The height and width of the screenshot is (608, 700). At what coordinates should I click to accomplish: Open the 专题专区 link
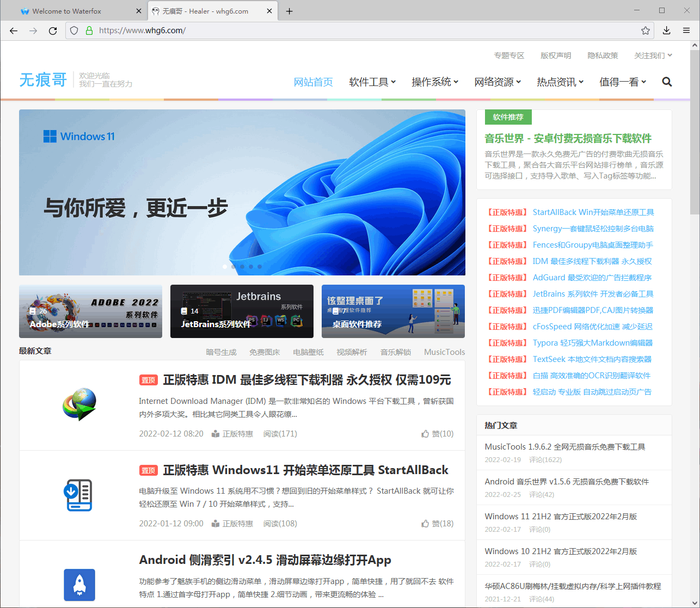509,56
